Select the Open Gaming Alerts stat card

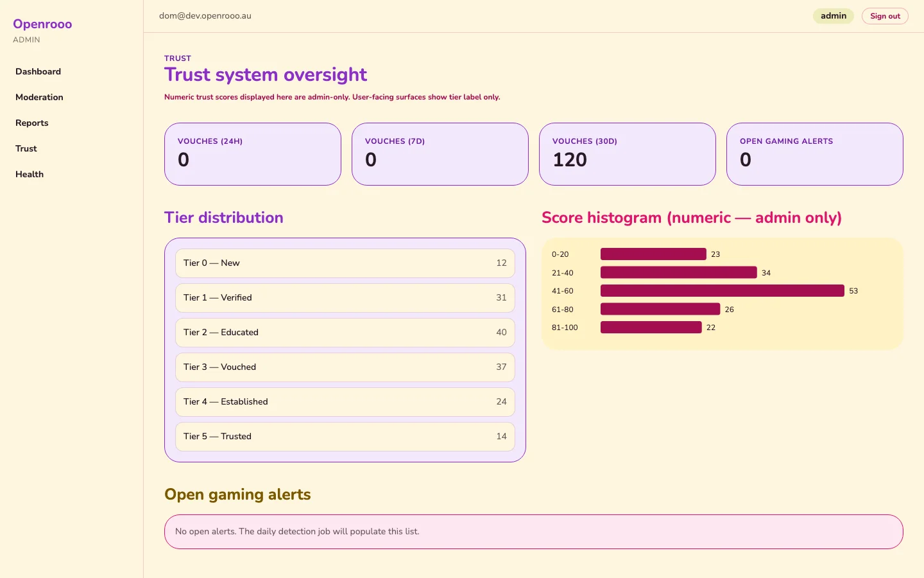tap(815, 154)
